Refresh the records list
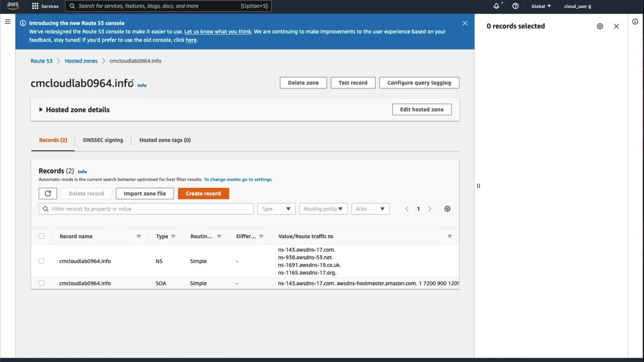The width and height of the screenshot is (644, 362). (x=48, y=193)
